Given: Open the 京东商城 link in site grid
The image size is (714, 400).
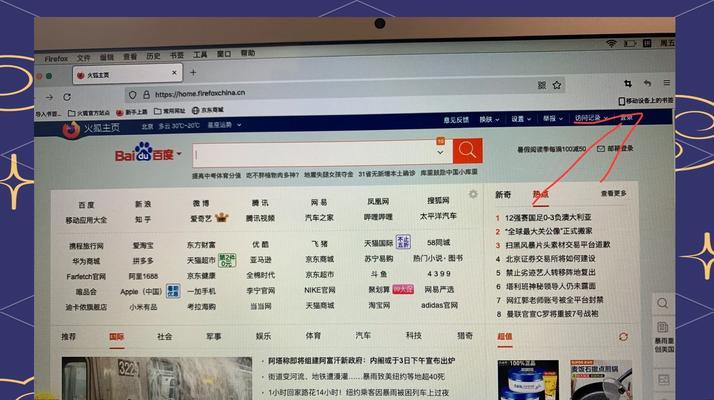Looking at the screenshot, I should 320,259.
